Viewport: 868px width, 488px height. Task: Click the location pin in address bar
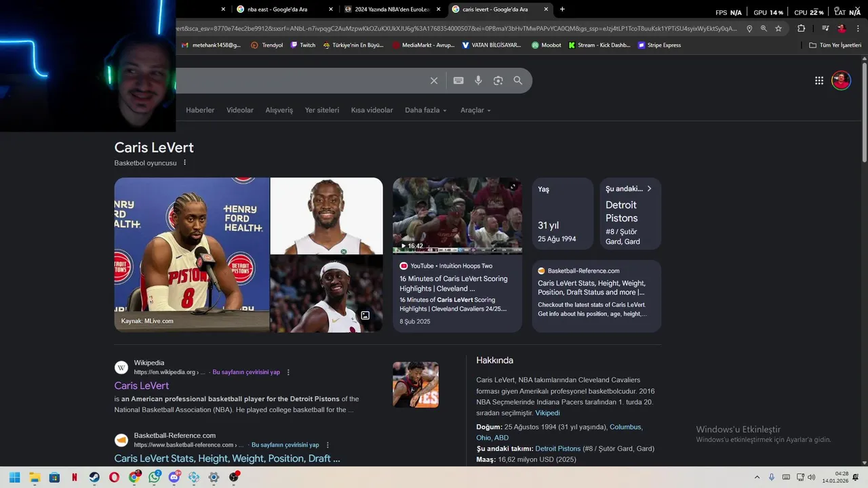(749, 28)
